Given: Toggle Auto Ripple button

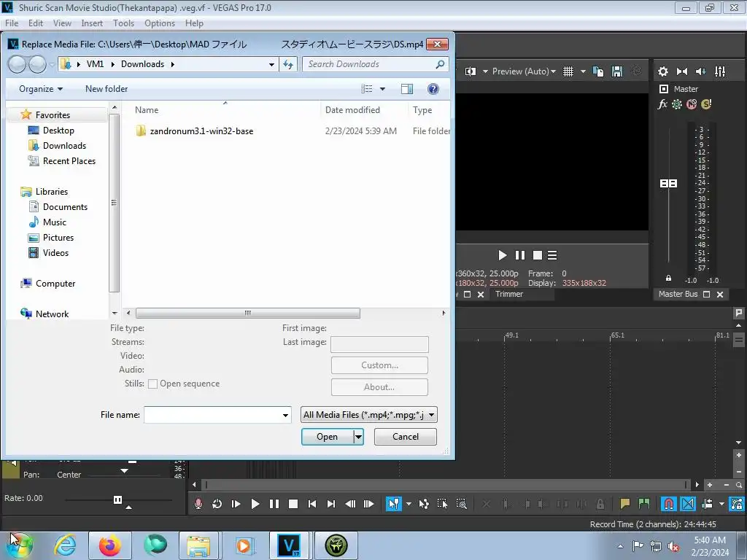Looking at the screenshot, I should coord(708,504).
